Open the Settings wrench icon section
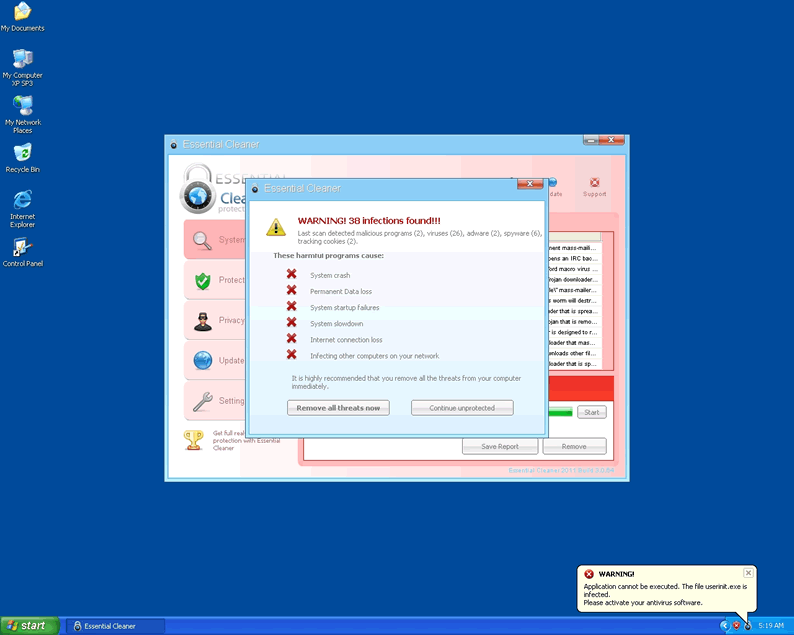The width and height of the screenshot is (794, 635). coord(202,401)
